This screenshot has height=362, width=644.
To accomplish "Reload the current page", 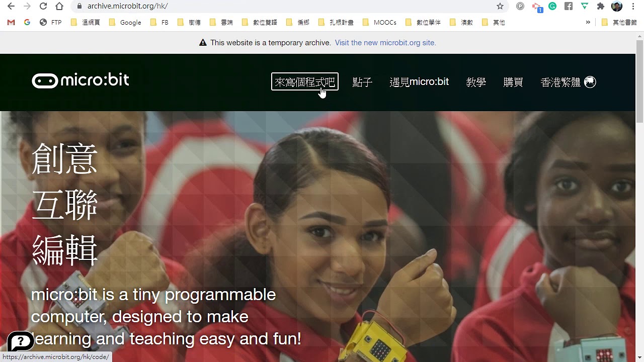I will pos(43,7).
